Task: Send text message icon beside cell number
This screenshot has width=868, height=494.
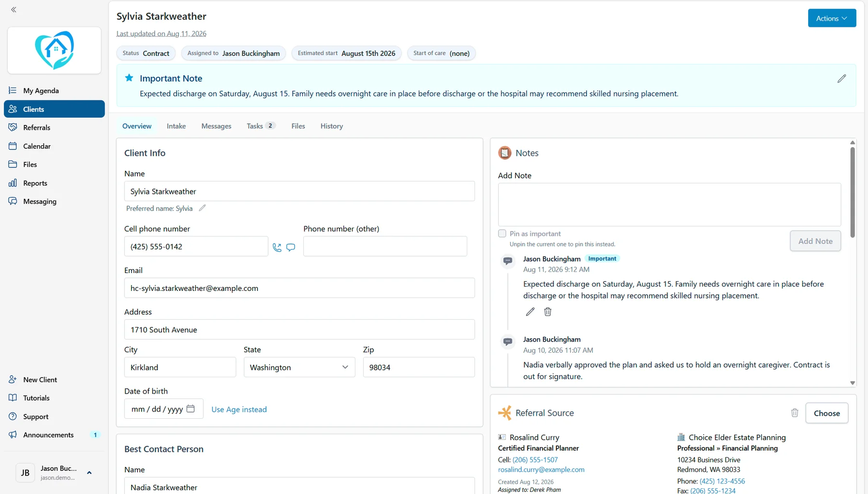Action: click(291, 247)
